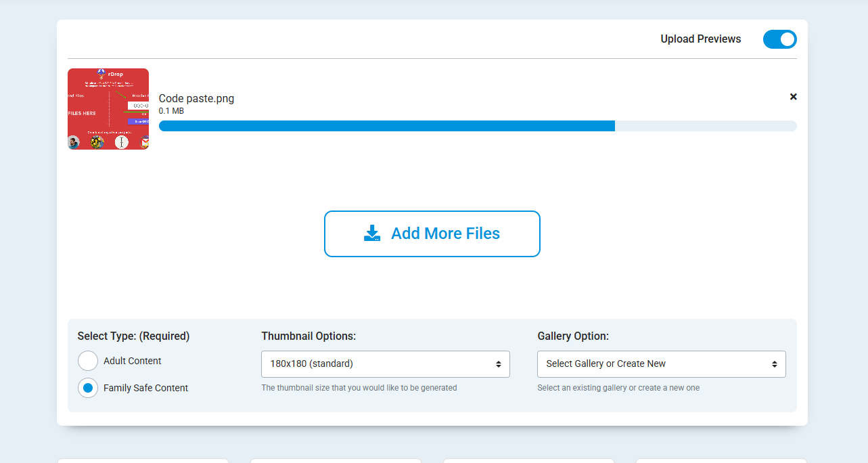Viewport: 868px width, 463px height.
Task: Click the Code paste.png preview thumbnail
Action: [x=108, y=108]
